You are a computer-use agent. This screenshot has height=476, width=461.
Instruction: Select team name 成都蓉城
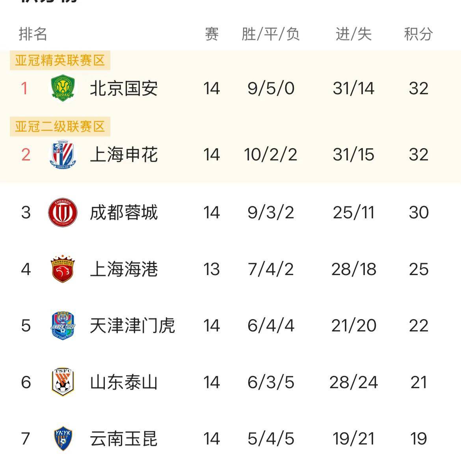(124, 212)
